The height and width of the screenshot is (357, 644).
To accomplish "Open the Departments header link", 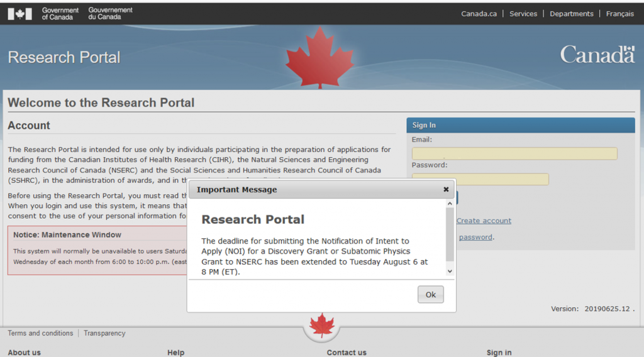I will [571, 14].
